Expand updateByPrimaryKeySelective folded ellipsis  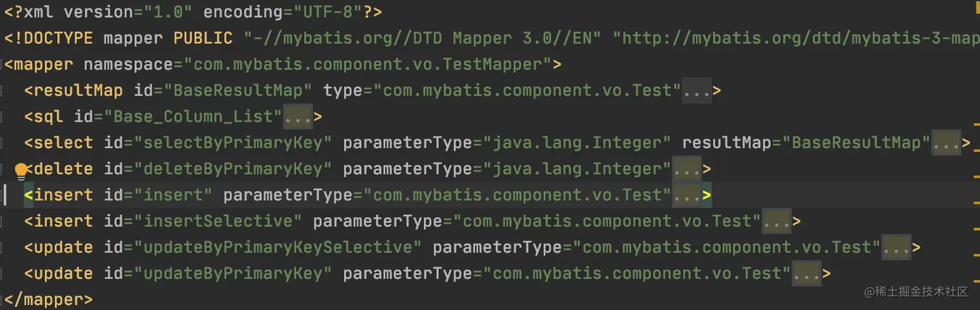pyautogui.click(x=896, y=247)
